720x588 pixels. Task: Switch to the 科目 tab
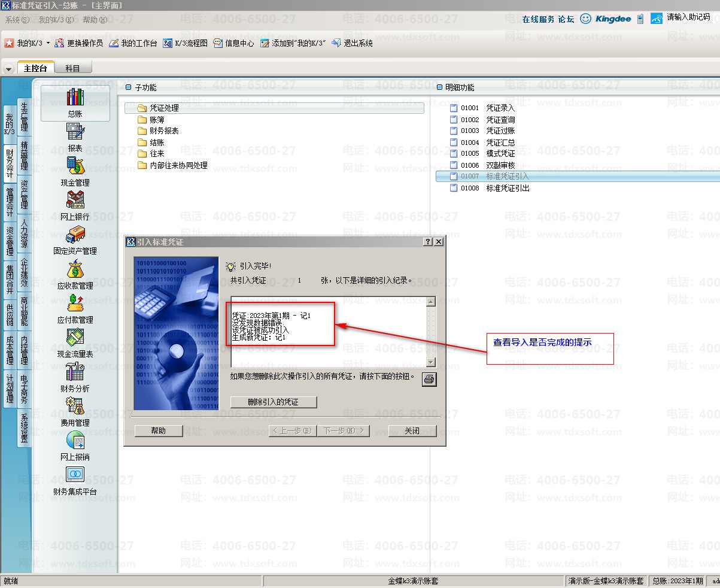tap(72, 68)
